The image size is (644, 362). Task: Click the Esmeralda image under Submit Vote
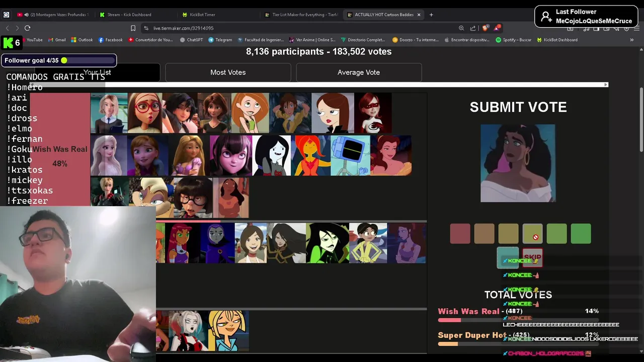pyautogui.click(x=518, y=163)
